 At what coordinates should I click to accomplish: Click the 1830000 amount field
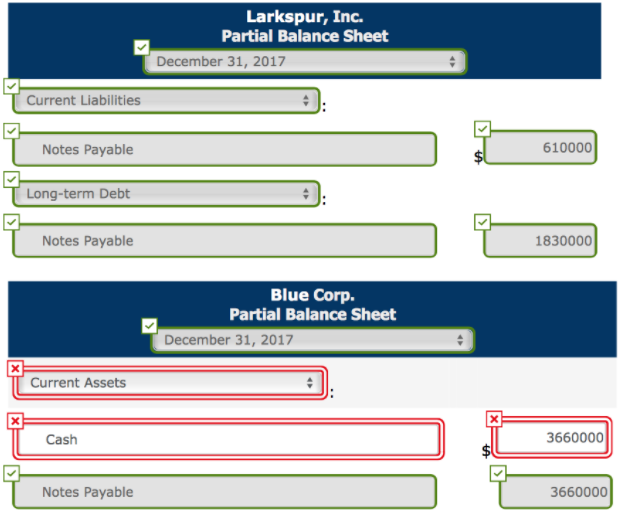(540, 240)
